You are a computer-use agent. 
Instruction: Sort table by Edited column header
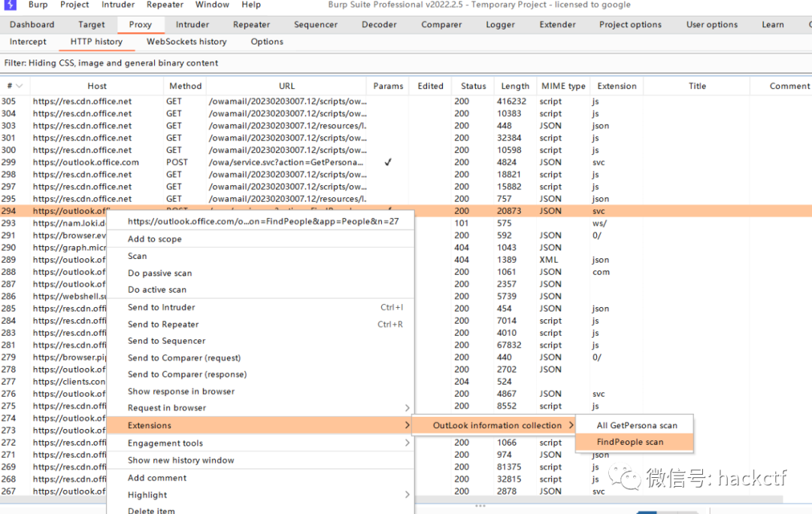430,86
